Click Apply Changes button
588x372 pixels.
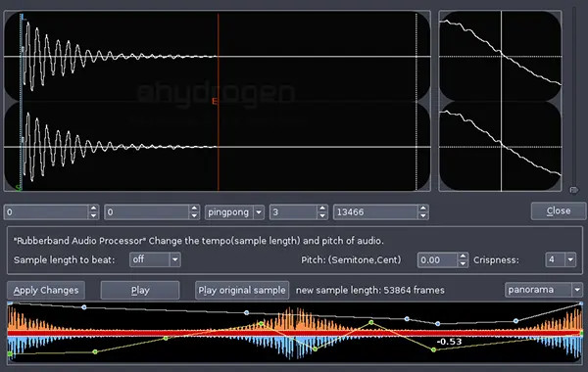point(46,291)
